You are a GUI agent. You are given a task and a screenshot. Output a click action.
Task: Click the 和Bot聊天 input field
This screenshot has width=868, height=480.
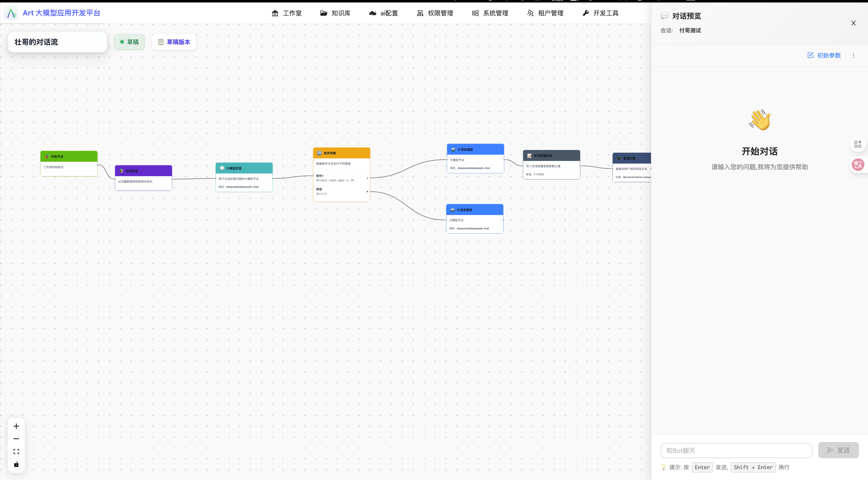tap(736, 450)
